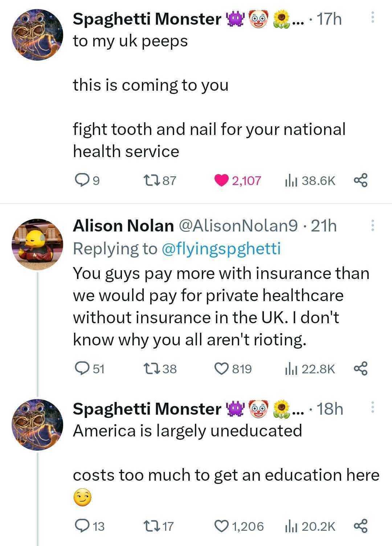Share the top Spaghetti Monster tweet
392x546 pixels.
click(360, 180)
